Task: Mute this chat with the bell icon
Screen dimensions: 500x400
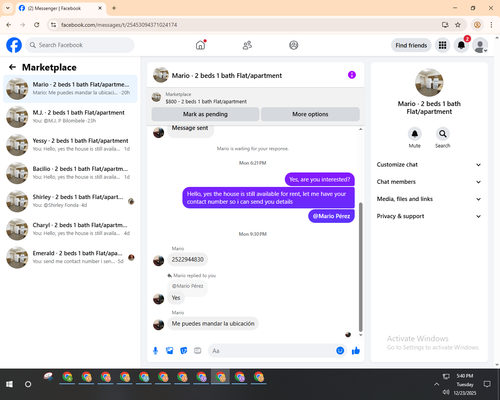Action: (415, 134)
